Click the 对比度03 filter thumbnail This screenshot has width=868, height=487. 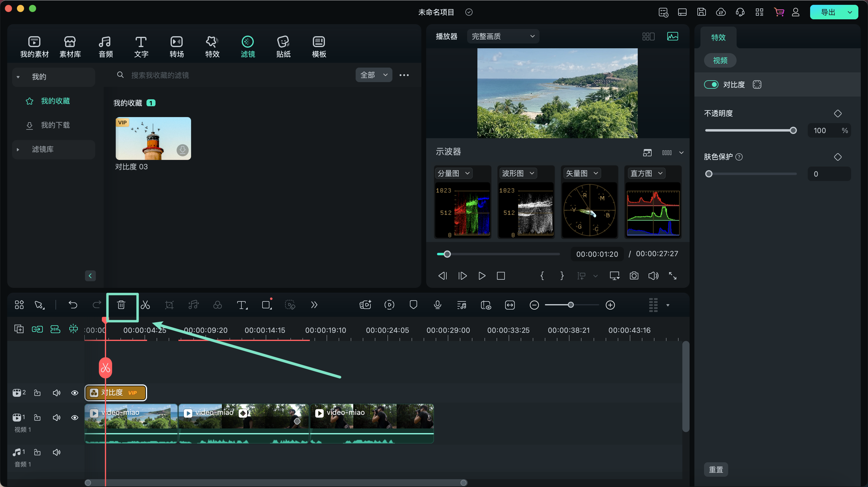pyautogui.click(x=153, y=138)
